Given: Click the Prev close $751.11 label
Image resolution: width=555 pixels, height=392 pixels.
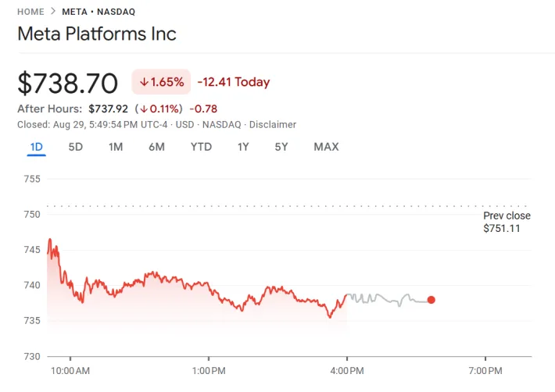Looking at the screenshot, I should pyautogui.click(x=506, y=223).
